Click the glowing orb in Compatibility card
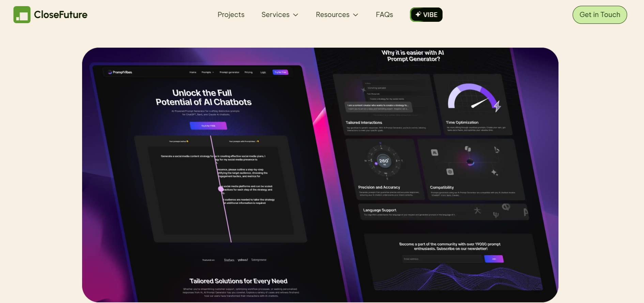Viewport: 644px width, 303px height. tap(470, 162)
